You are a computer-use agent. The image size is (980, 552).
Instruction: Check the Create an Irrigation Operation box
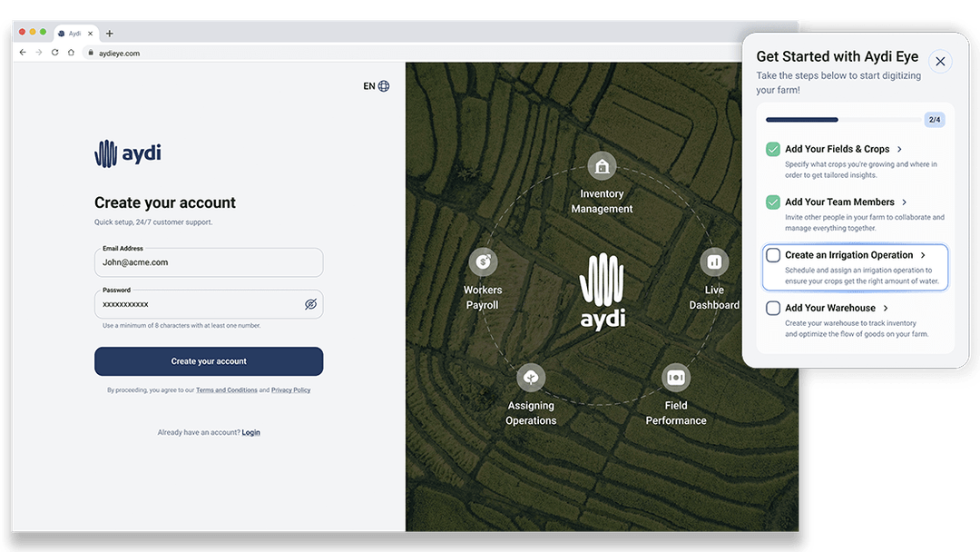click(x=773, y=255)
